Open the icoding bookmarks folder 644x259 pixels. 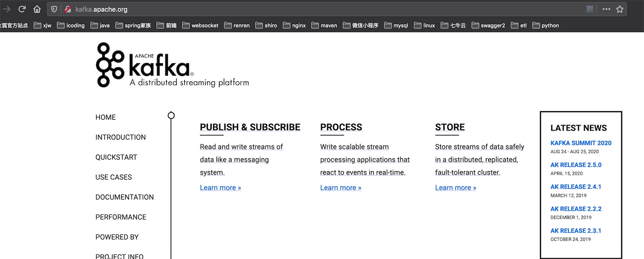71,25
